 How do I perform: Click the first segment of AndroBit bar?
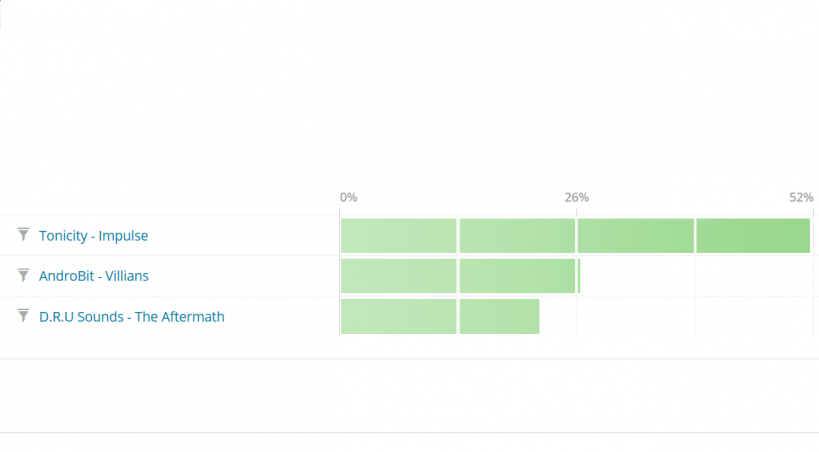[x=398, y=276]
